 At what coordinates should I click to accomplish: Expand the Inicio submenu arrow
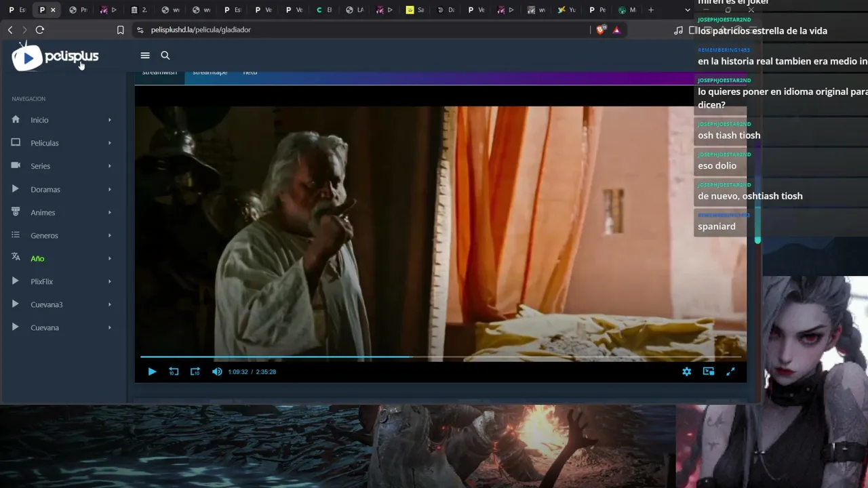(110, 120)
